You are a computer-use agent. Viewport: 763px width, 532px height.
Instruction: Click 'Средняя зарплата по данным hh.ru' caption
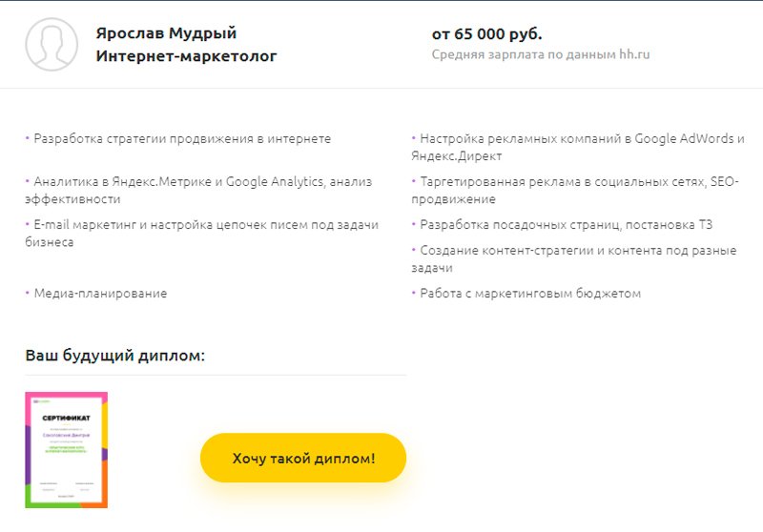point(541,54)
